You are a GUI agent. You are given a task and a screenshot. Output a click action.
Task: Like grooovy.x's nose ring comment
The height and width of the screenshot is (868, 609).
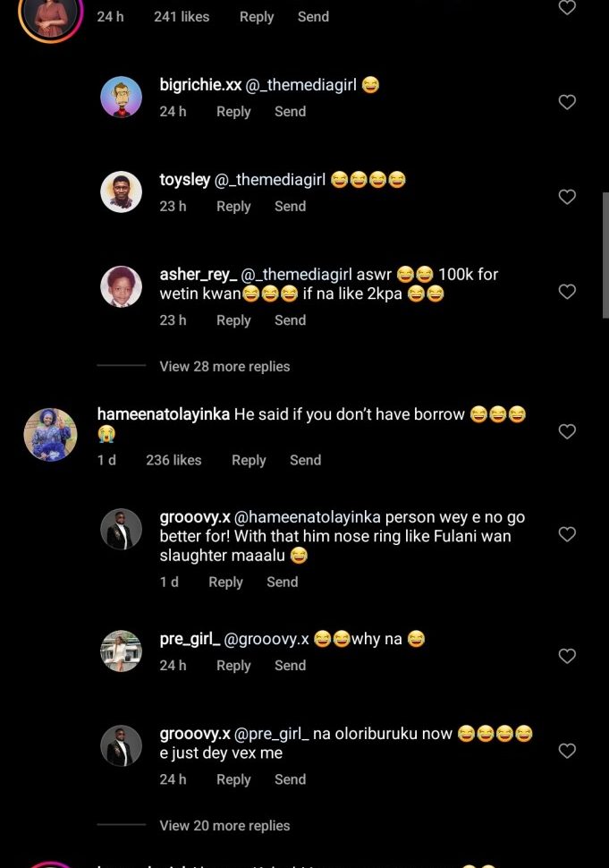pyautogui.click(x=567, y=534)
